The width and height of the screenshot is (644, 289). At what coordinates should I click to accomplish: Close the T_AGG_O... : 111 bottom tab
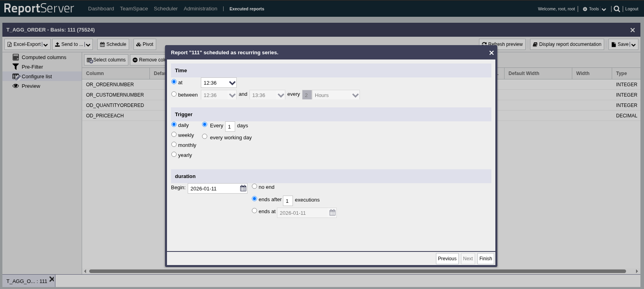51,279
